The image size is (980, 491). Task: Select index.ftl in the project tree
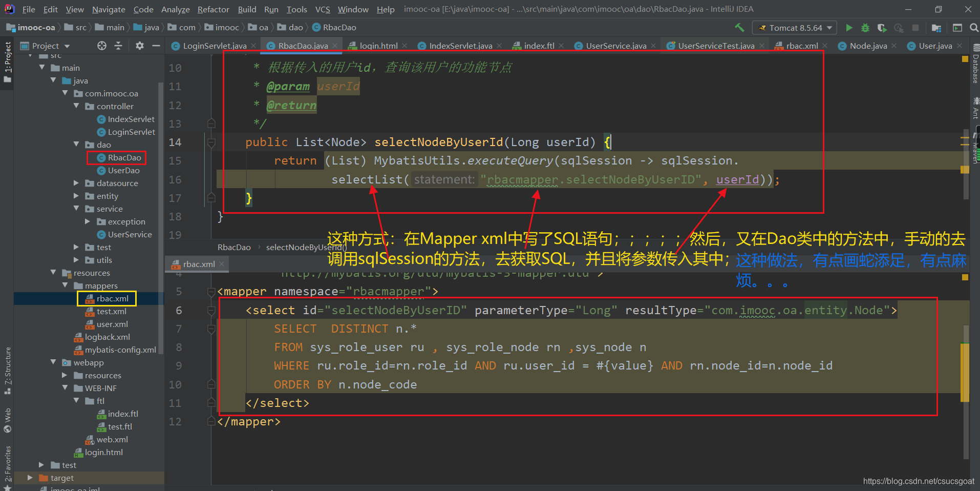123,414
